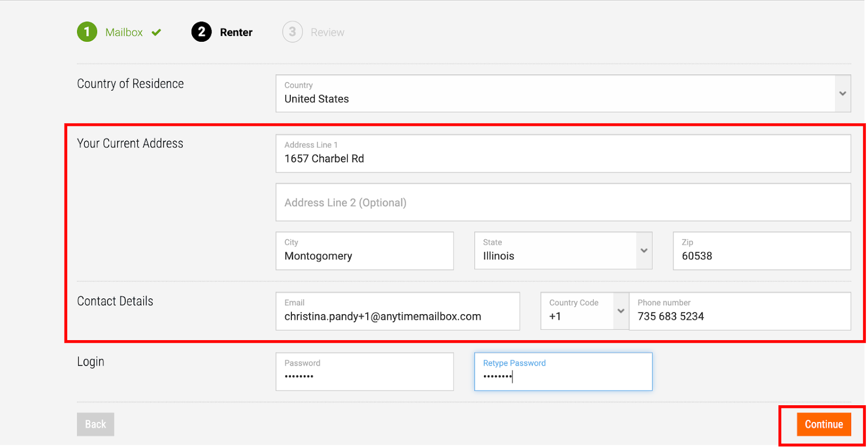Go to the Mailbox step

tap(124, 33)
